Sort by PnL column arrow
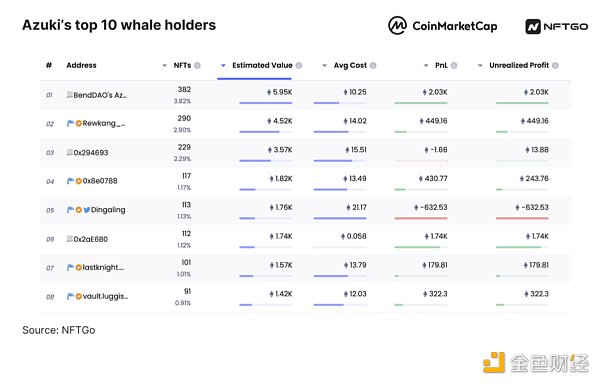The image size is (600, 384). click(426, 65)
